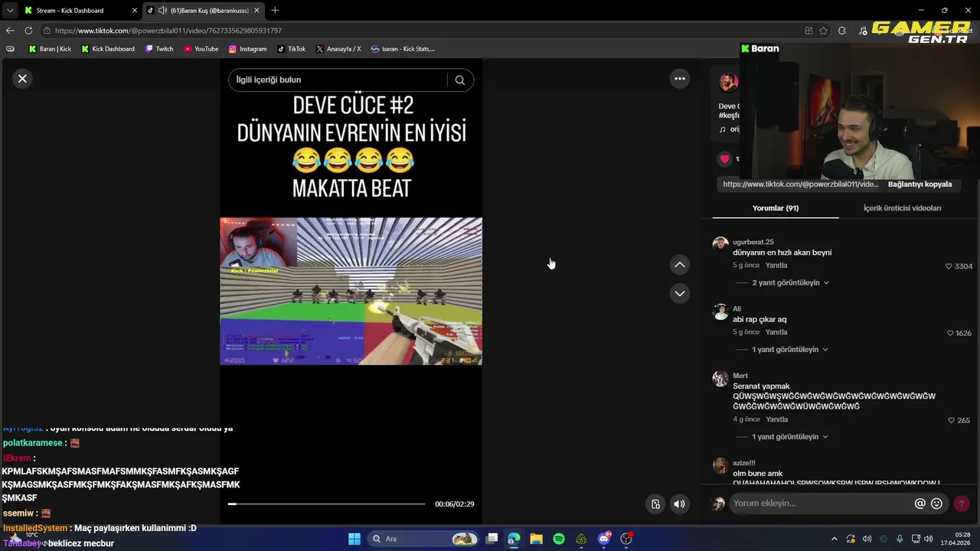Seek on the video progress bar
This screenshot has width=980, height=551.
pos(326,504)
